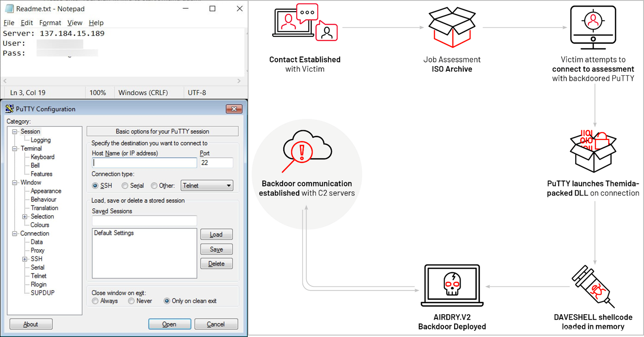The image size is (644, 337).
Task: Select SUPDUP in the category tree
Action: 42,293
